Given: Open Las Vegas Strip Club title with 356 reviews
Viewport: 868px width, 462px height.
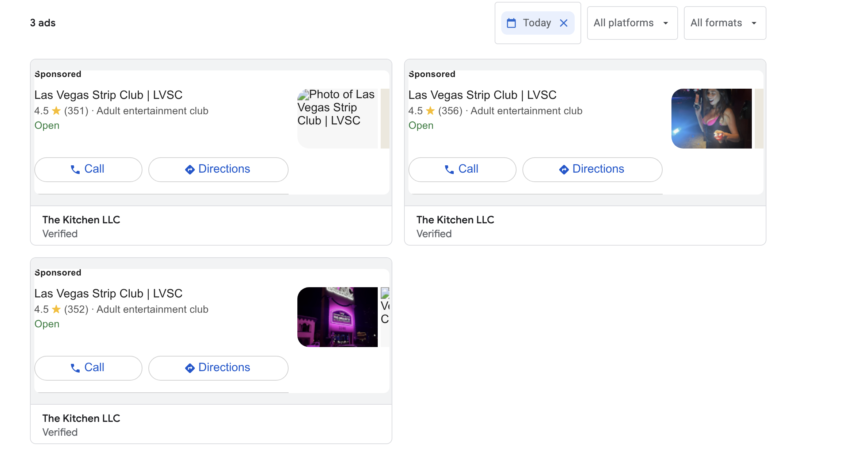Looking at the screenshot, I should [483, 95].
